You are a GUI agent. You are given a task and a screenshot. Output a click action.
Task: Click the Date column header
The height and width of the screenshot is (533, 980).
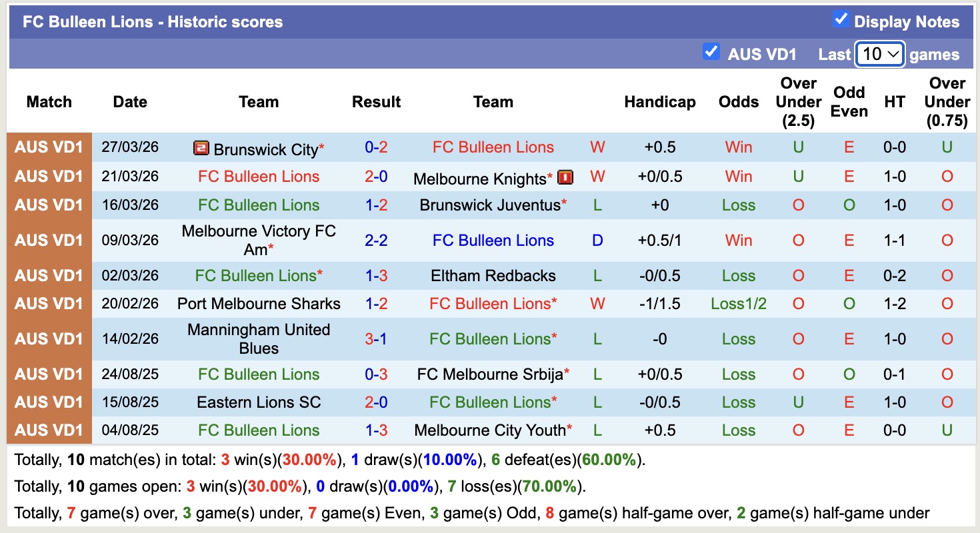[129, 102]
